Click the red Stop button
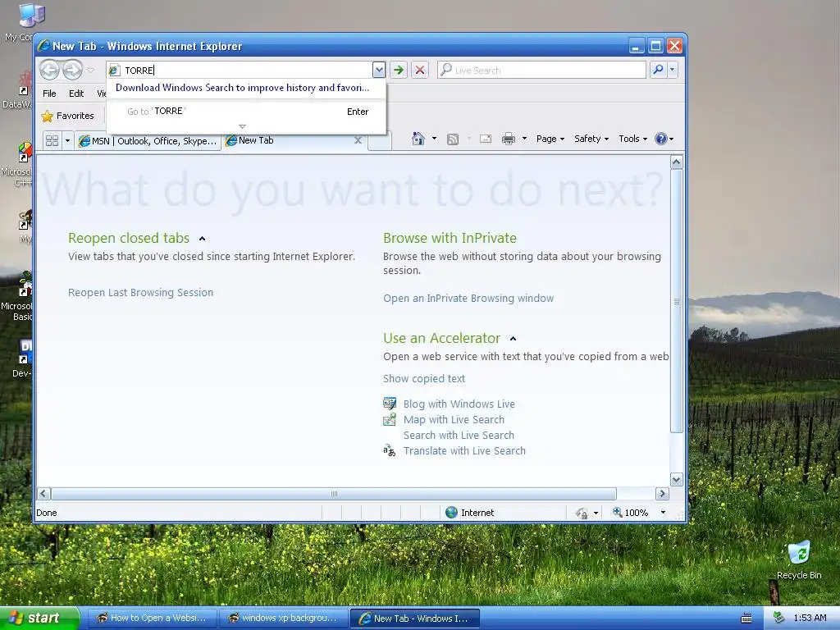 [420, 70]
